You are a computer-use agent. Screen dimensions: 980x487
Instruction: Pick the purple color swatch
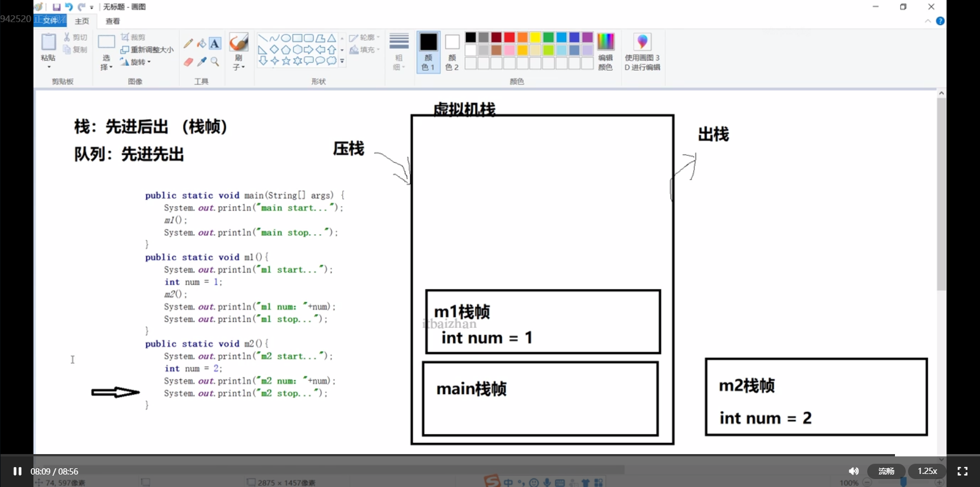click(588, 37)
